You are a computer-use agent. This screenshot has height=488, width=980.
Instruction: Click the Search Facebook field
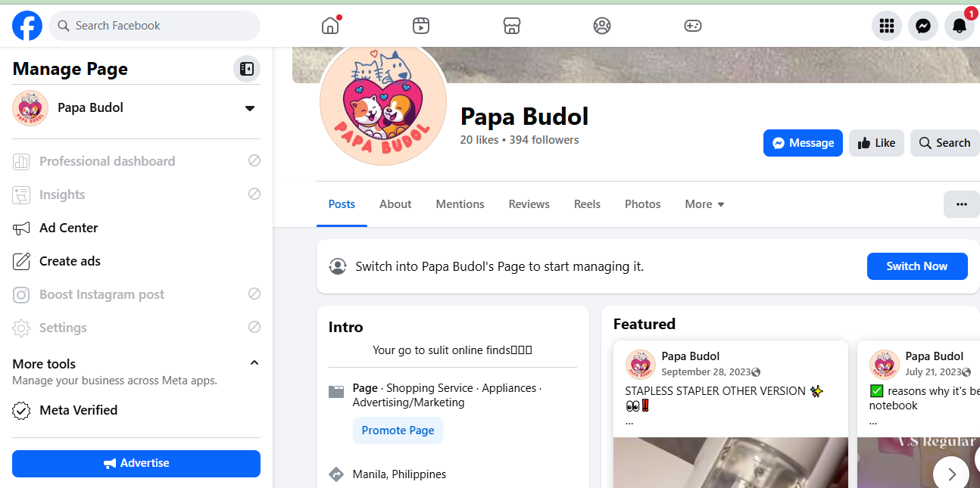coord(154,26)
